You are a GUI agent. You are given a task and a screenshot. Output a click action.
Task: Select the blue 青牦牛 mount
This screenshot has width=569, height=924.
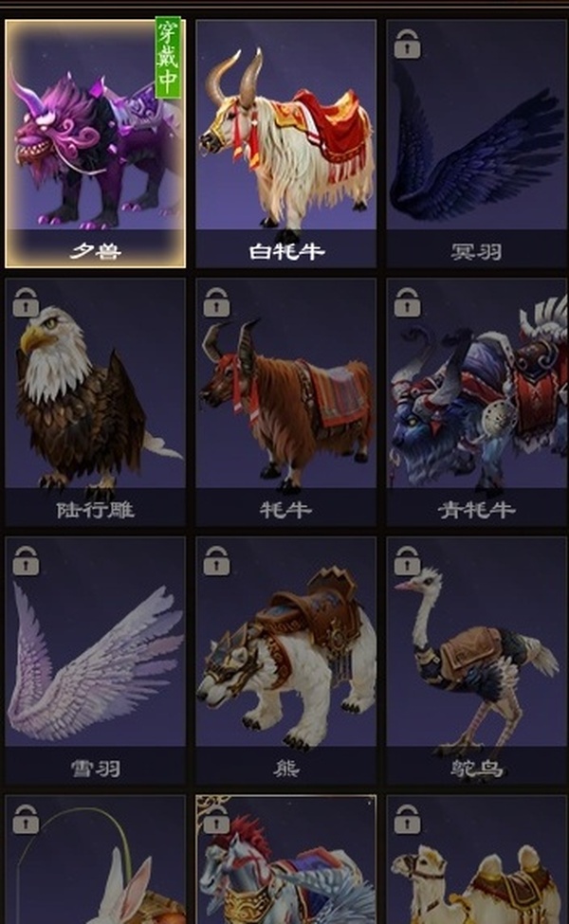point(476,402)
